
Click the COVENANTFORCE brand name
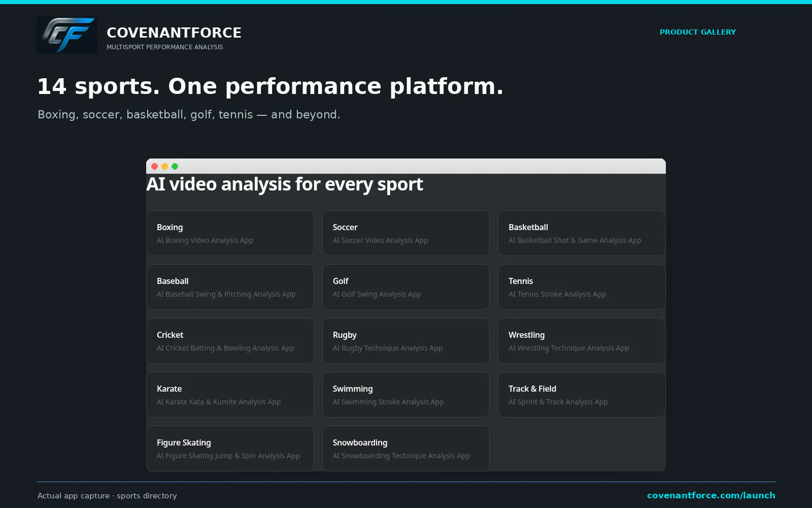(174, 33)
